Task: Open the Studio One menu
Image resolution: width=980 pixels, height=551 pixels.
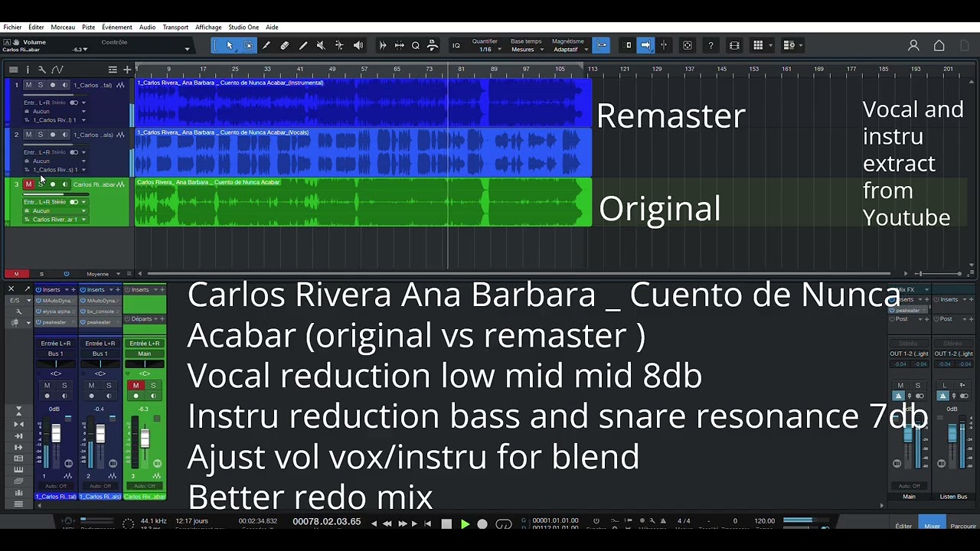Action: (x=243, y=28)
